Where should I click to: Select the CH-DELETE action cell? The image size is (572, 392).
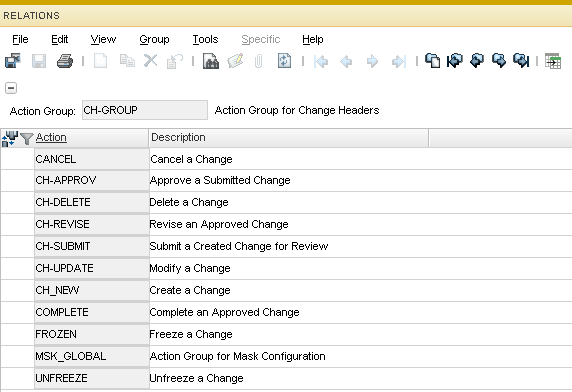click(92, 202)
